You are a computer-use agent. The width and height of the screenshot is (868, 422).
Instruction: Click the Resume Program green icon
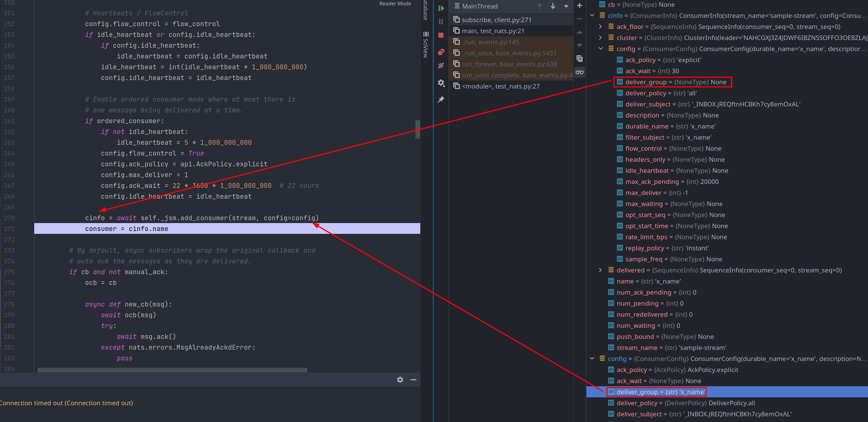(441, 9)
